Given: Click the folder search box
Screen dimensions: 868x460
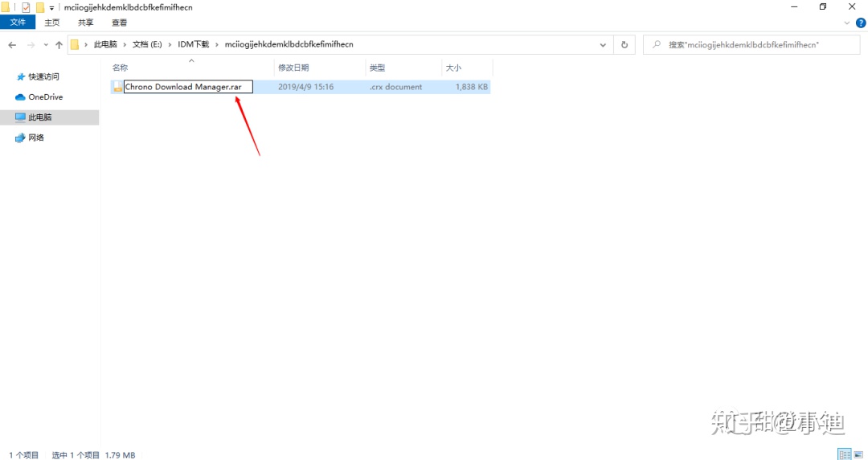Looking at the screenshot, I should [x=751, y=45].
